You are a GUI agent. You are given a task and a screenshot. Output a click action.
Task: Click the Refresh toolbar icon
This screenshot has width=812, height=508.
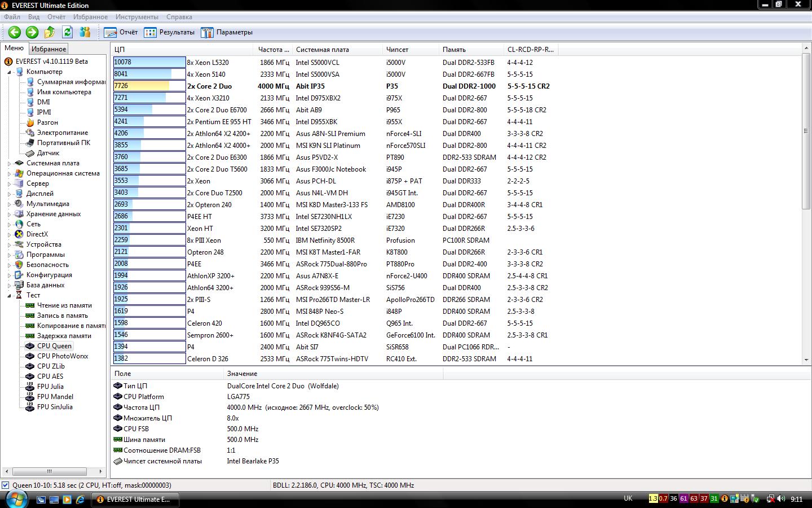point(67,32)
